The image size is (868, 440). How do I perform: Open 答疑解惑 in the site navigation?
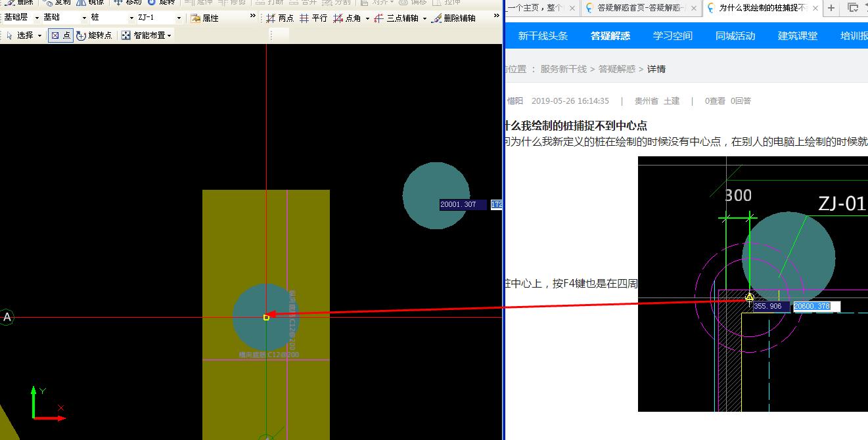pos(610,36)
